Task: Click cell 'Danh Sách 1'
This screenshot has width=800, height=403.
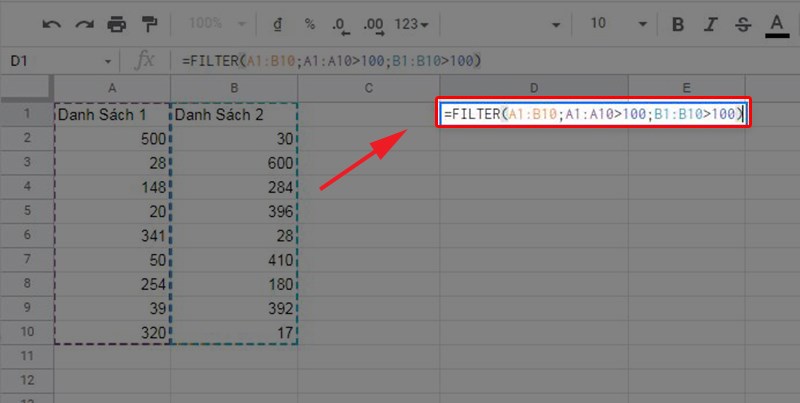Action: pos(112,114)
